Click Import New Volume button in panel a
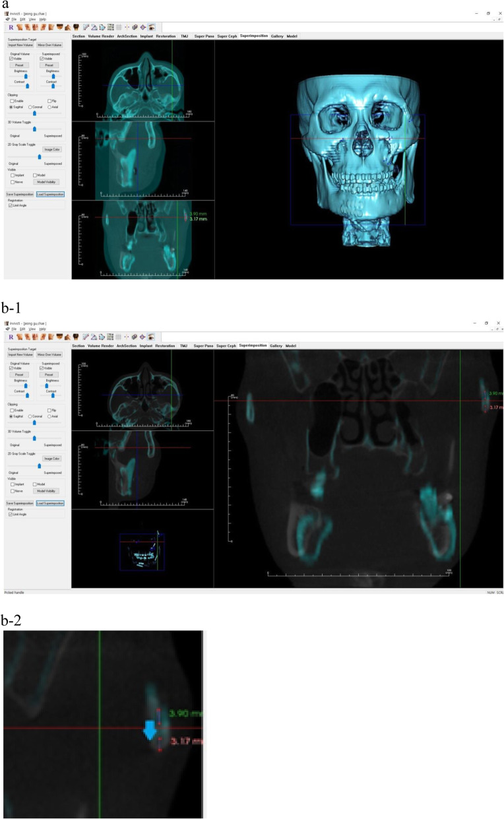The height and width of the screenshot is (819, 504). point(20,45)
